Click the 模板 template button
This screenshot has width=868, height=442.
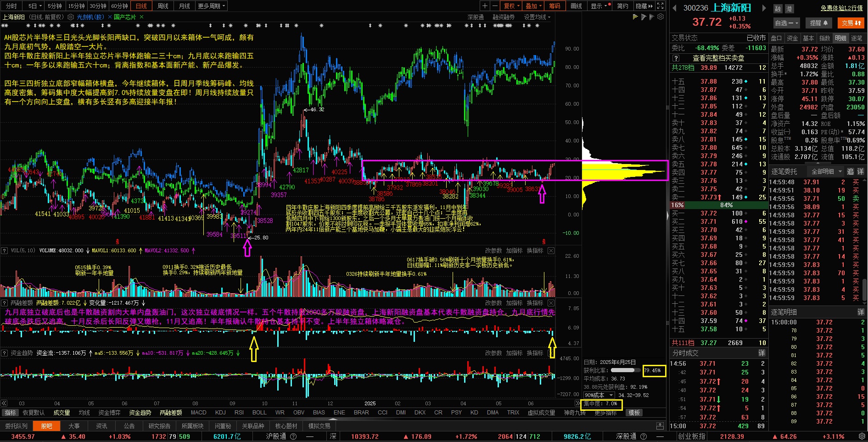point(634,413)
